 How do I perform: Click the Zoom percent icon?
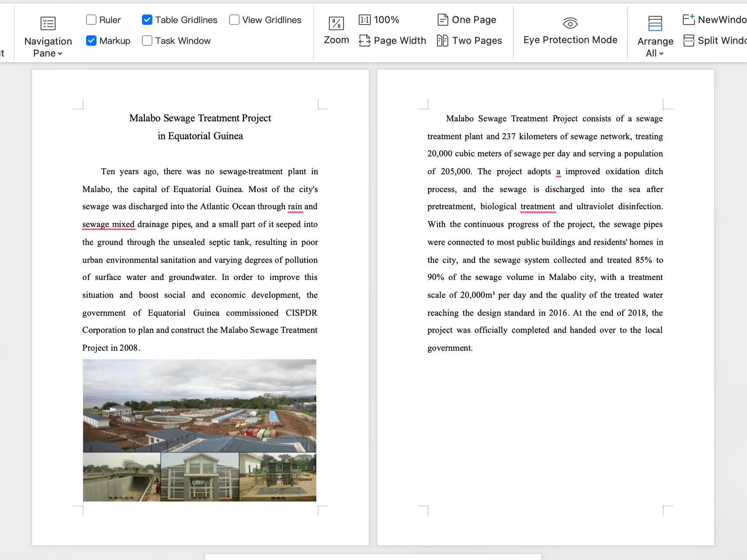[336, 23]
